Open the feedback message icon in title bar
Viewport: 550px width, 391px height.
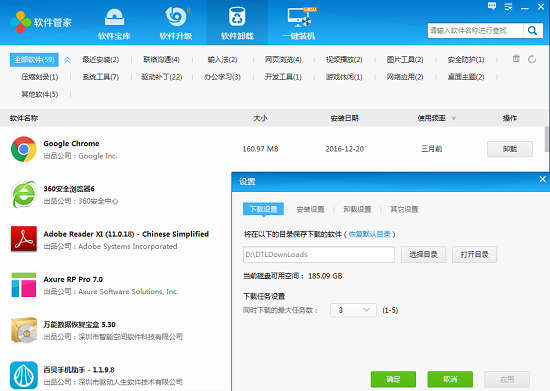coord(492,6)
